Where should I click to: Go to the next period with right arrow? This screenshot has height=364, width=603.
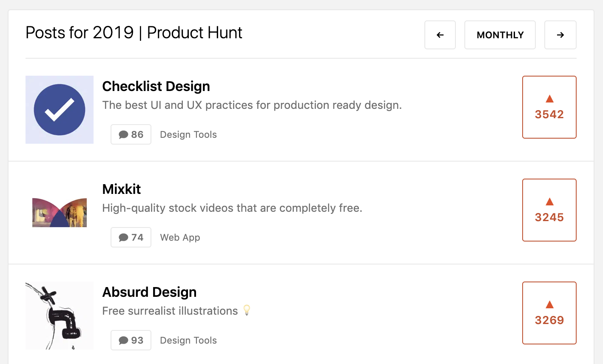[560, 35]
